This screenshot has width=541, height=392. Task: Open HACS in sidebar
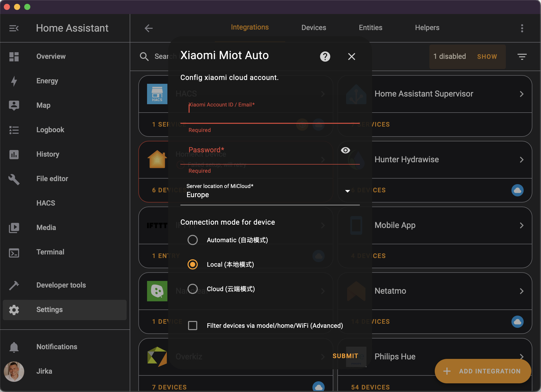(x=65, y=203)
